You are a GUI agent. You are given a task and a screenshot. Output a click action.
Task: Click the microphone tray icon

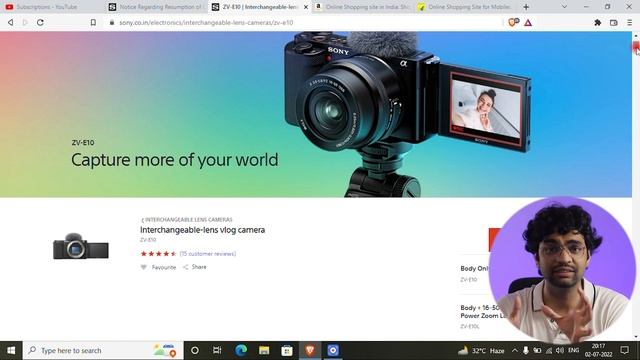click(526, 351)
